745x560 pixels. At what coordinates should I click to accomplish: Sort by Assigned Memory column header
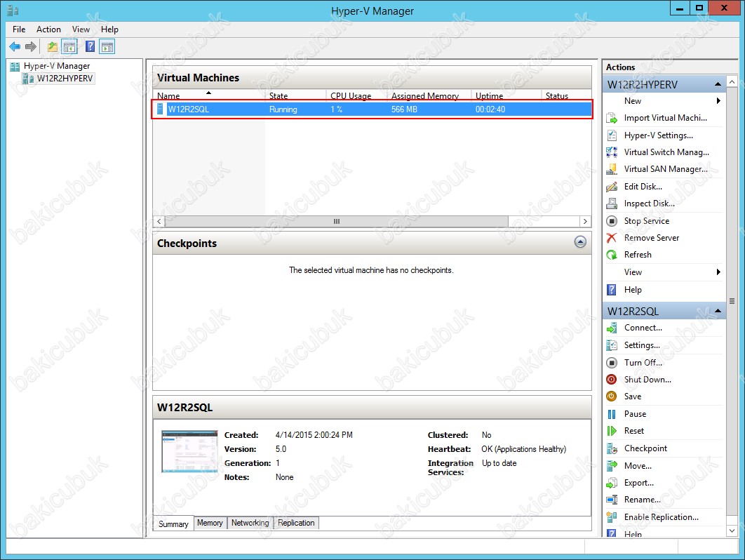[429, 95]
